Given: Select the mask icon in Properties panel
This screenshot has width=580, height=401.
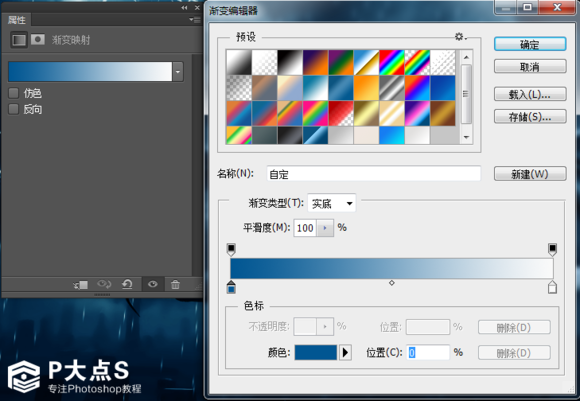Looking at the screenshot, I should (38, 39).
